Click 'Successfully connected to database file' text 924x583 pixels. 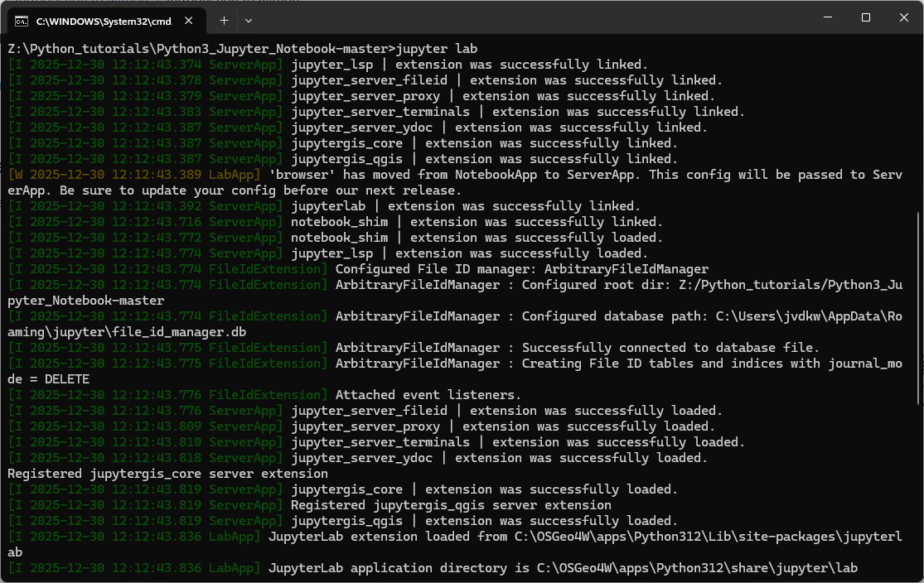pos(670,348)
